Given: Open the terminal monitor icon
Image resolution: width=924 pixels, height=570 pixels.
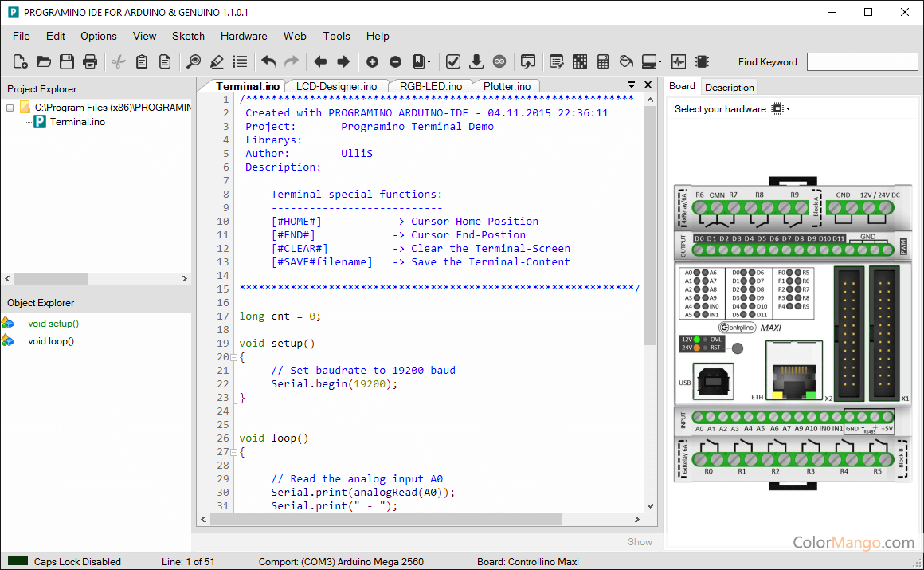Looking at the screenshot, I should pyautogui.click(x=649, y=61).
